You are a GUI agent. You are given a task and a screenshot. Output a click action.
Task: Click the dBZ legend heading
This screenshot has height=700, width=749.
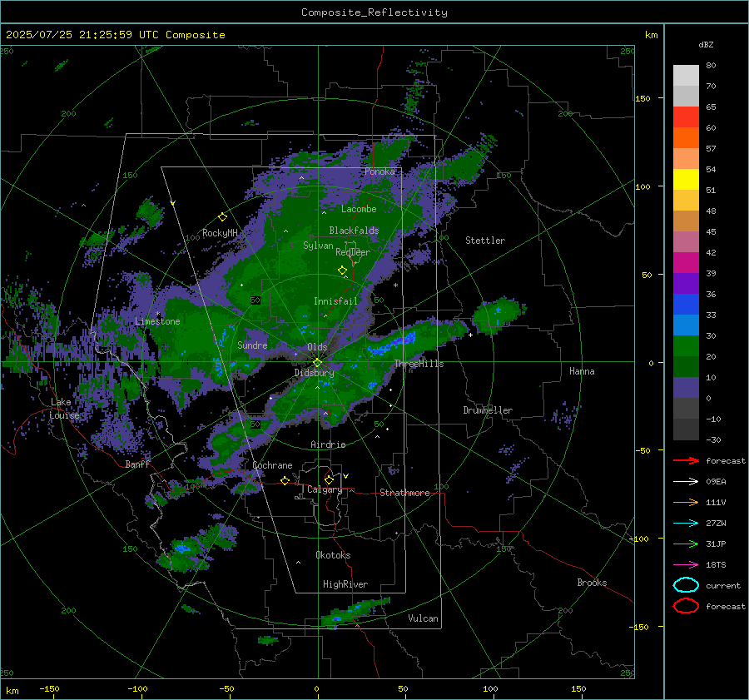pos(706,44)
